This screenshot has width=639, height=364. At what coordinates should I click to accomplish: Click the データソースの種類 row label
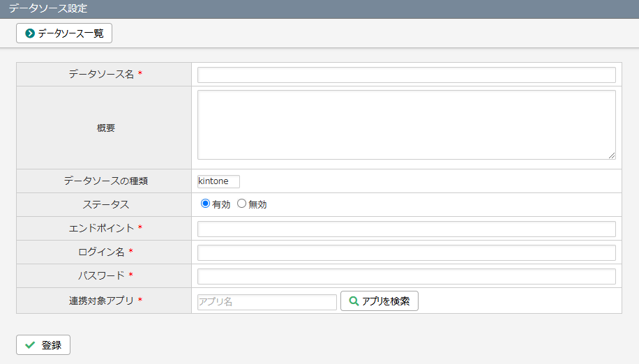point(105,181)
